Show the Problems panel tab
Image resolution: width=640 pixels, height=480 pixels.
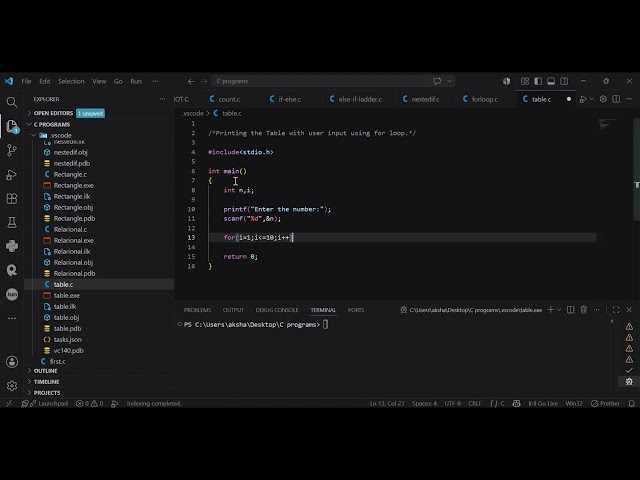tap(197, 310)
